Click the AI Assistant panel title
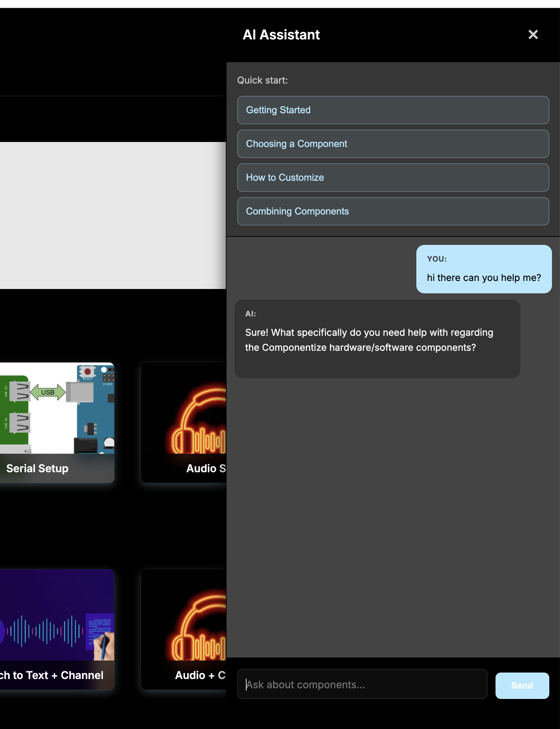The height and width of the screenshot is (729, 560). pyautogui.click(x=281, y=35)
